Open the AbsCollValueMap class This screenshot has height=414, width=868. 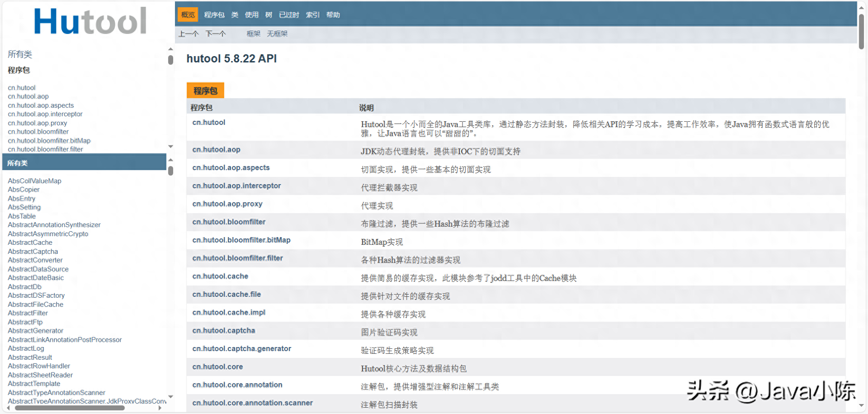click(34, 181)
